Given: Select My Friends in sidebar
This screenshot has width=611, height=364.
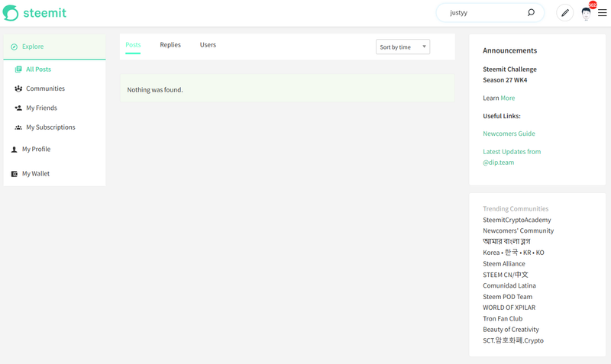Looking at the screenshot, I should [x=41, y=108].
